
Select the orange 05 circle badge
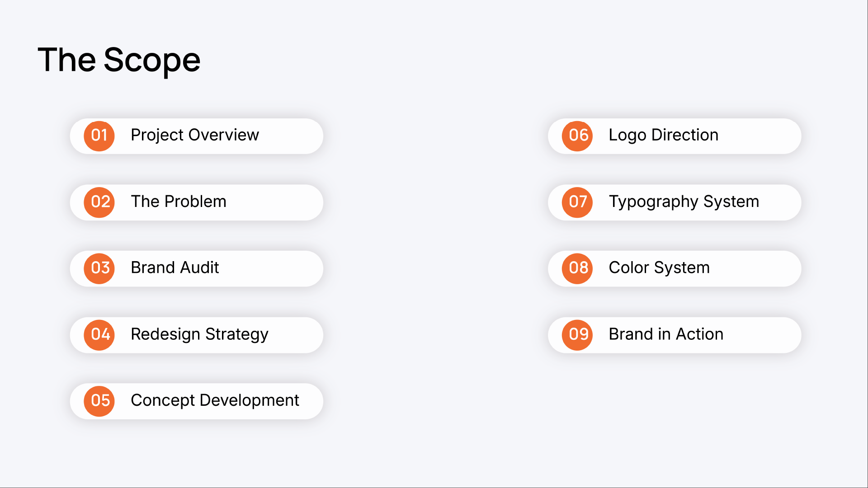pos(99,401)
